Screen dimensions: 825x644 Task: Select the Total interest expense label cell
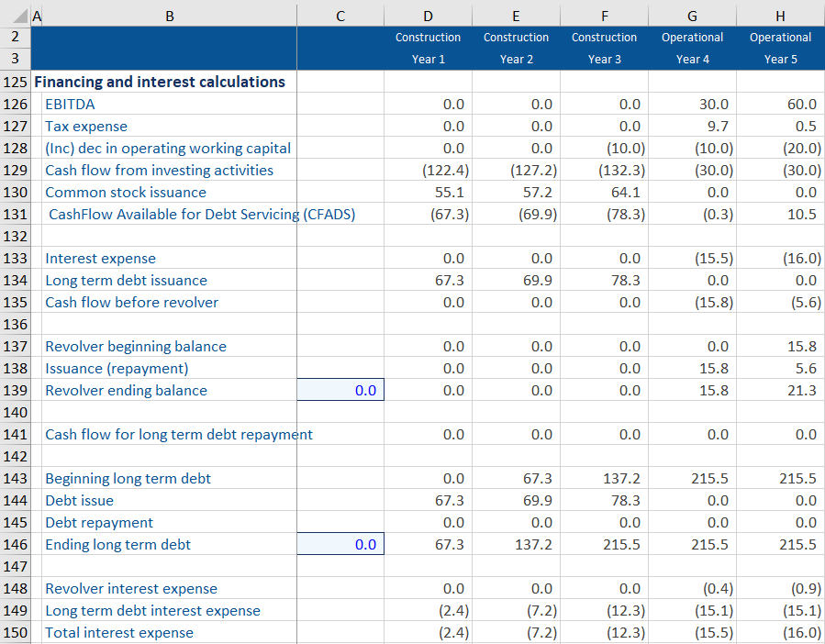[165, 633]
